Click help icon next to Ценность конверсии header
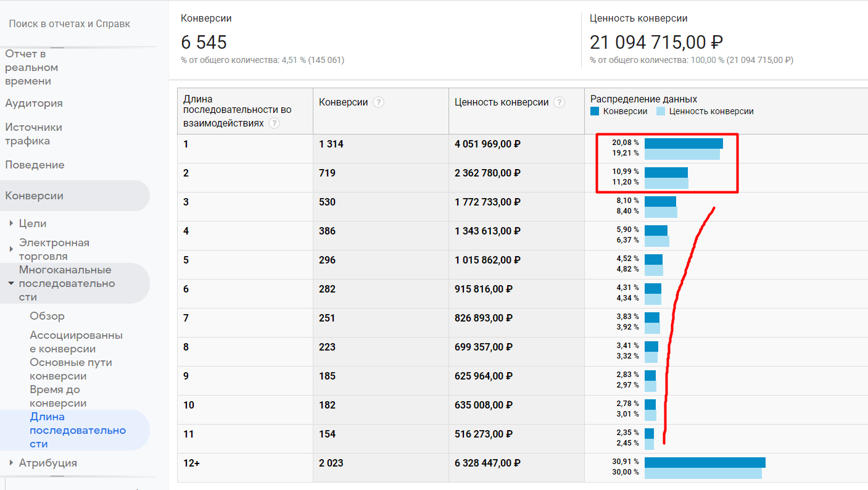This screenshot has width=868, height=490. coord(560,102)
